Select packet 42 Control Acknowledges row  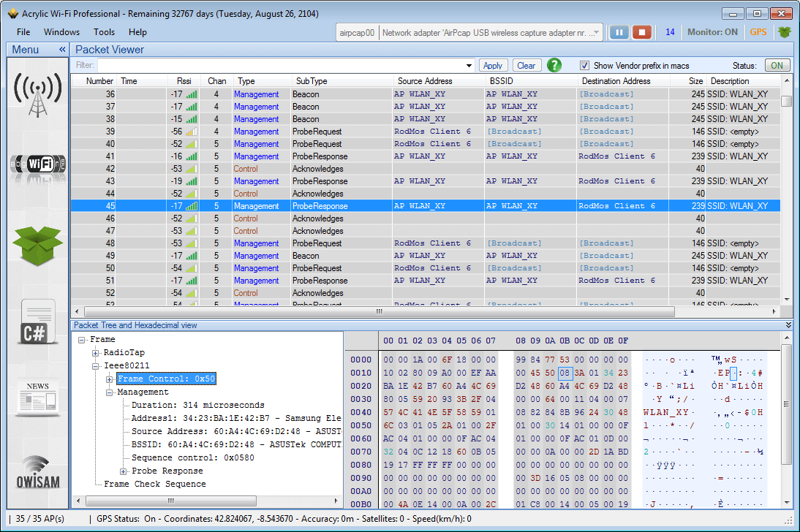coord(426,169)
